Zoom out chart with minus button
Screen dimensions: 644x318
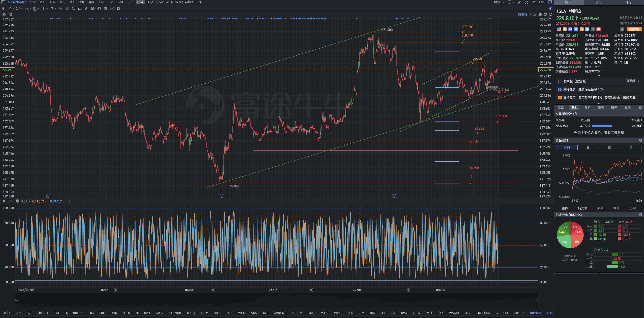pos(545,15)
